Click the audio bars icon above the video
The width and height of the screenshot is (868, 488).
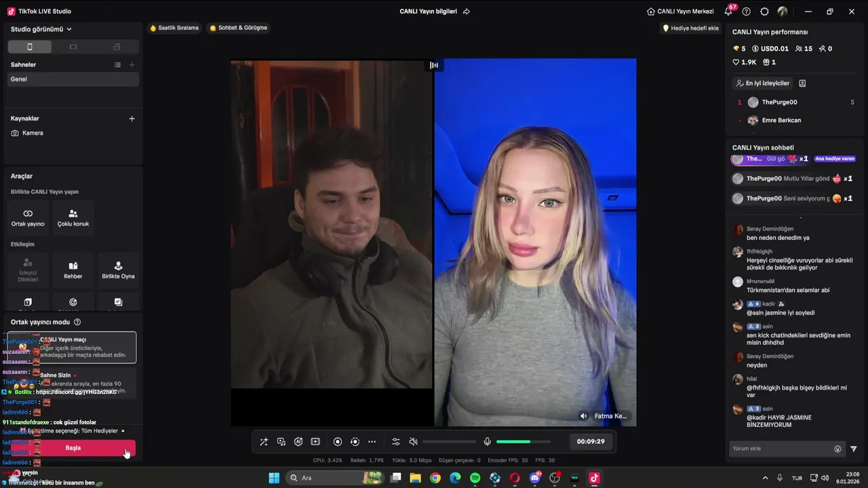(x=434, y=66)
